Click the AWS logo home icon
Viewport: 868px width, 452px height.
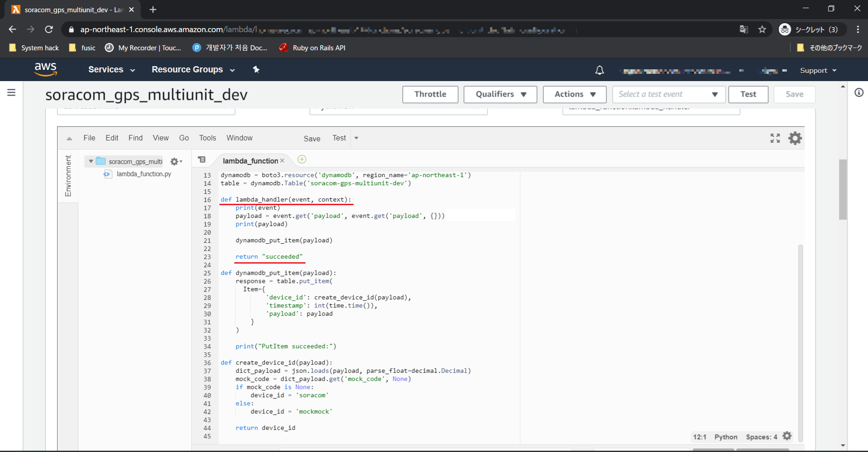[45, 69]
